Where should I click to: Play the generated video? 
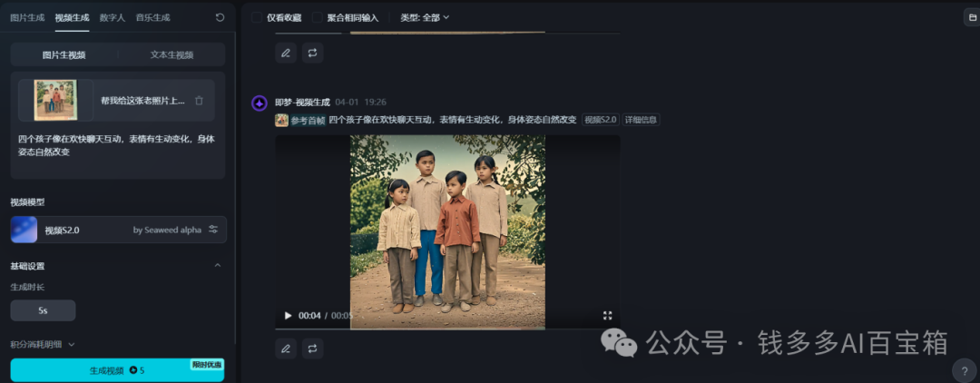289,316
